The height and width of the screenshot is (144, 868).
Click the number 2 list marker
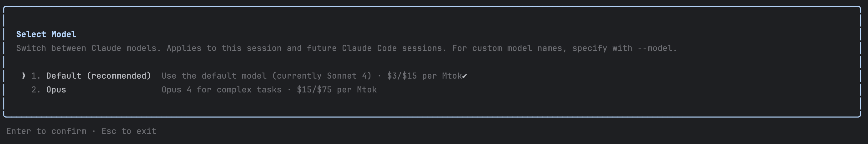point(35,90)
